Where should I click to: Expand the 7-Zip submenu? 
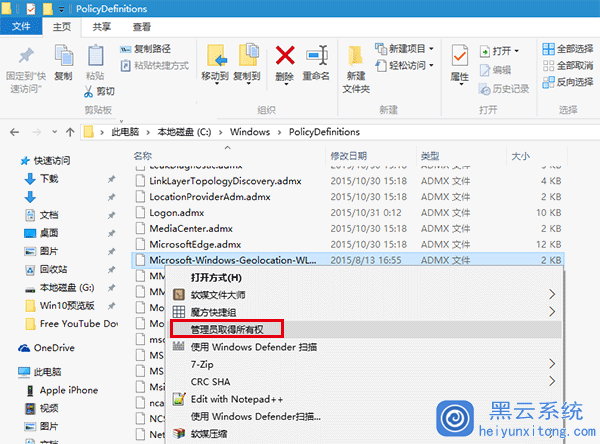click(x=365, y=364)
